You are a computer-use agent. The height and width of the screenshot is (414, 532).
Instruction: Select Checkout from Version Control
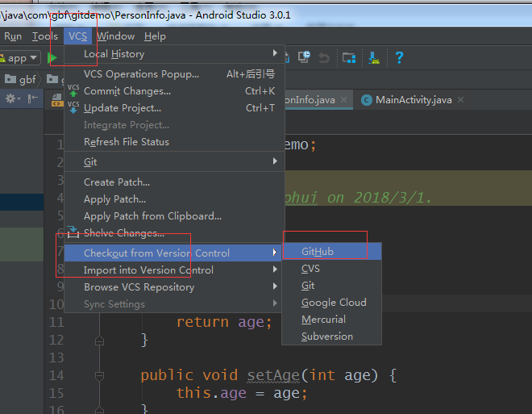173,253
